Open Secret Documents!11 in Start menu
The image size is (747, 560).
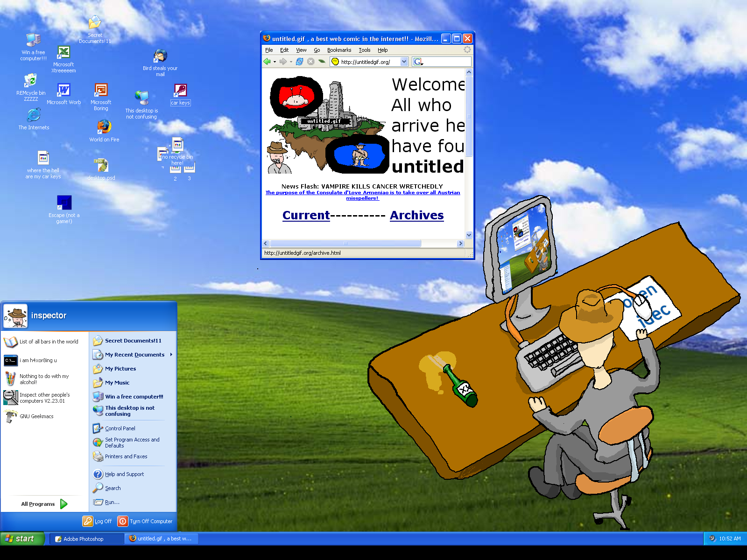133,341
